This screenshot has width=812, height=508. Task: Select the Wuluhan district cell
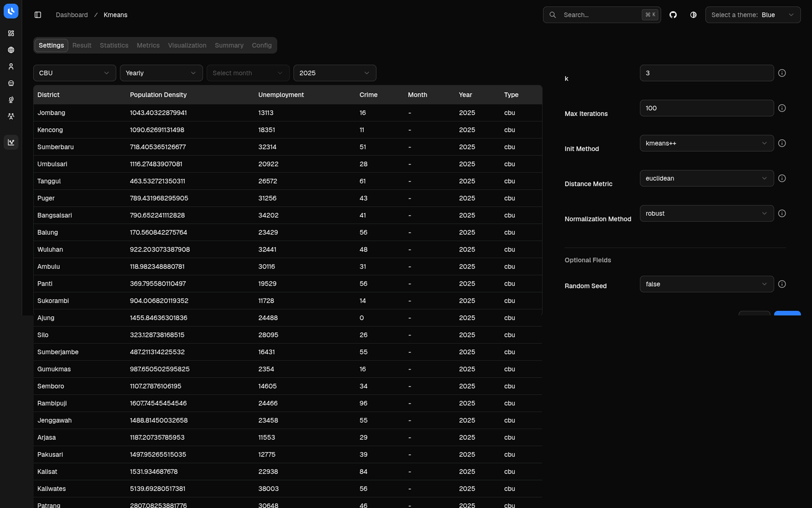(50, 250)
